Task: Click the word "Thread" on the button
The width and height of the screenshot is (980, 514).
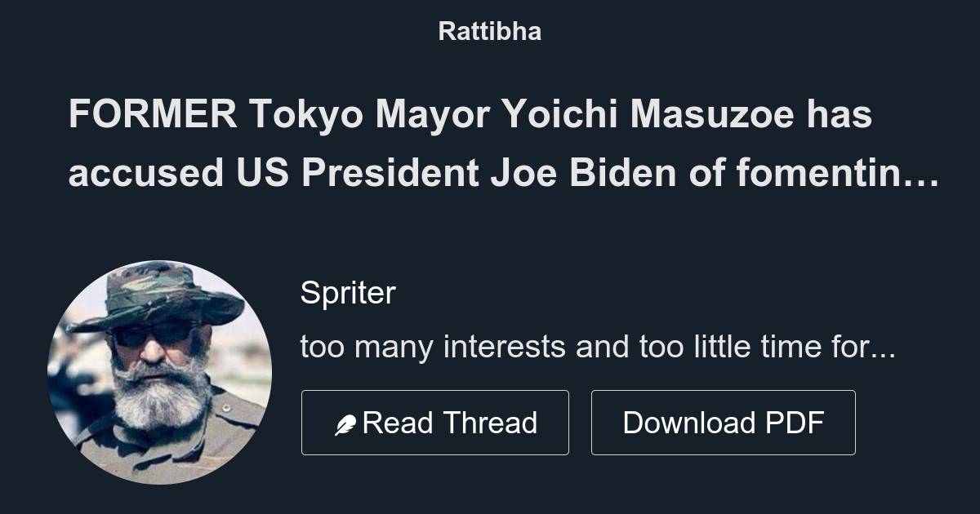Action: click(x=492, y=423)
